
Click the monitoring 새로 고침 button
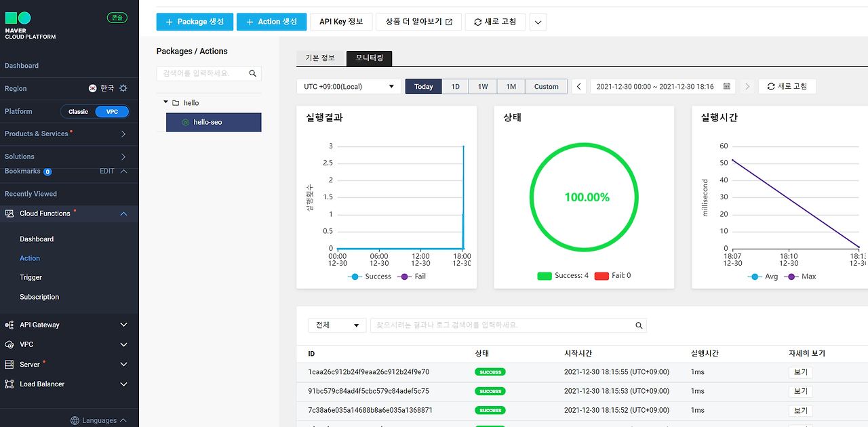tap(787, 86)
